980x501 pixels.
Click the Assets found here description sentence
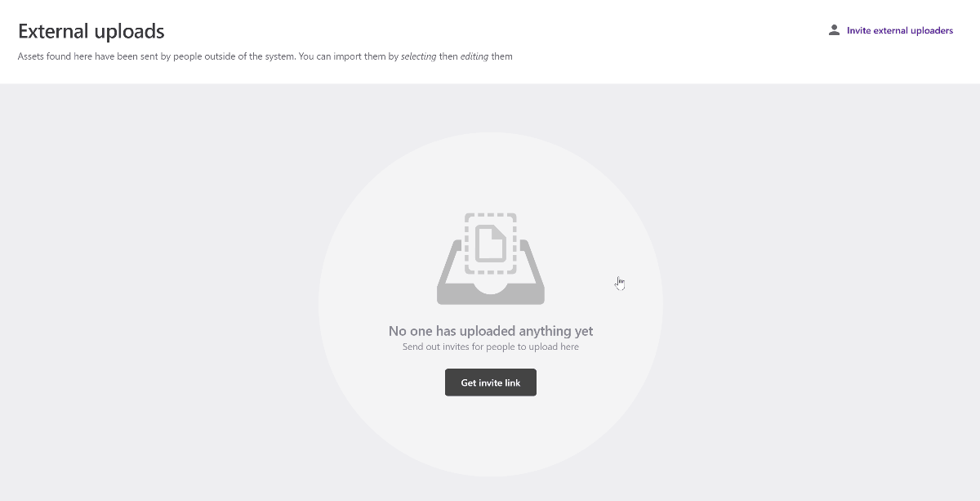pyautogui.click(x=265, y=56)
